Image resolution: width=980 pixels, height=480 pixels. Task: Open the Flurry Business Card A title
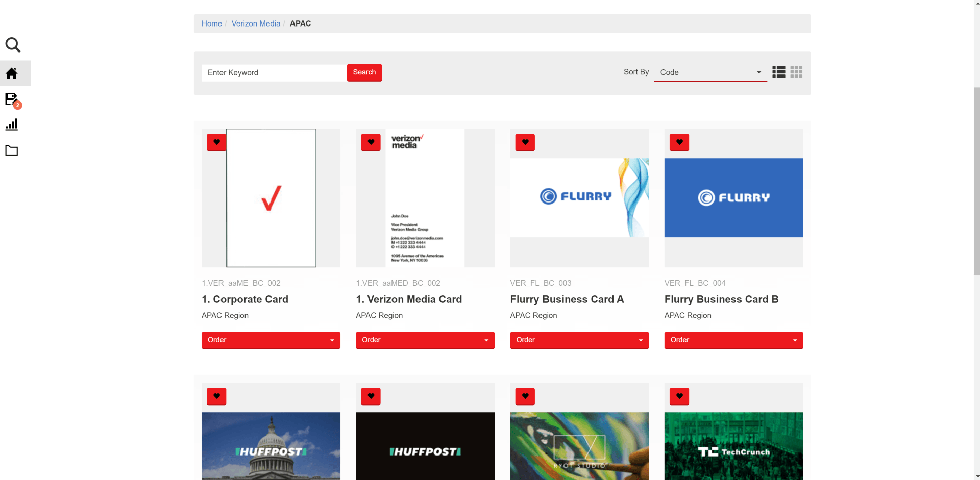[567, 299]
